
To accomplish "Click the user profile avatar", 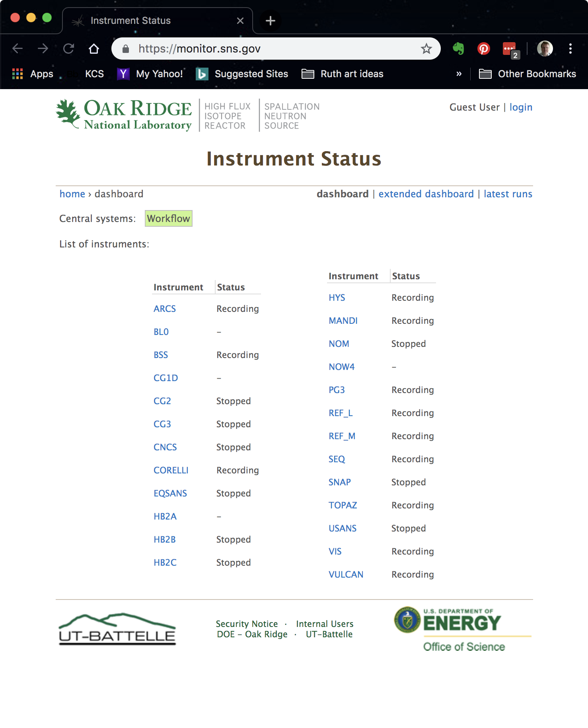I will pyautogui.click(x=545, y=49).
